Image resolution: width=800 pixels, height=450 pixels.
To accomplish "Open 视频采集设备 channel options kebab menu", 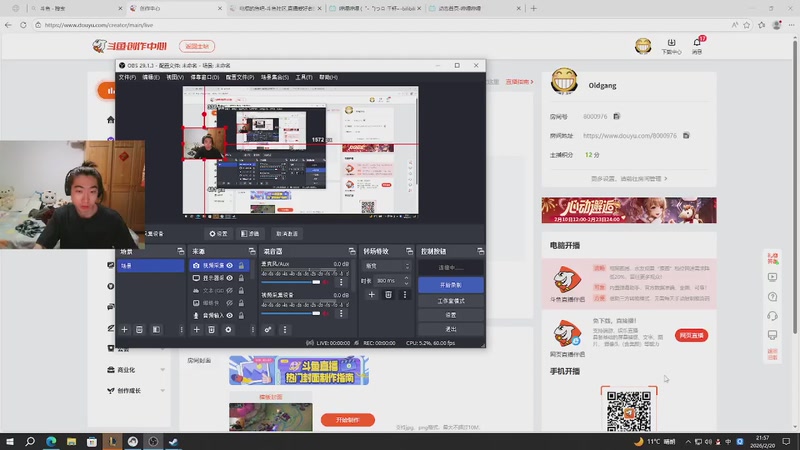I will click(x=341, y=313).
